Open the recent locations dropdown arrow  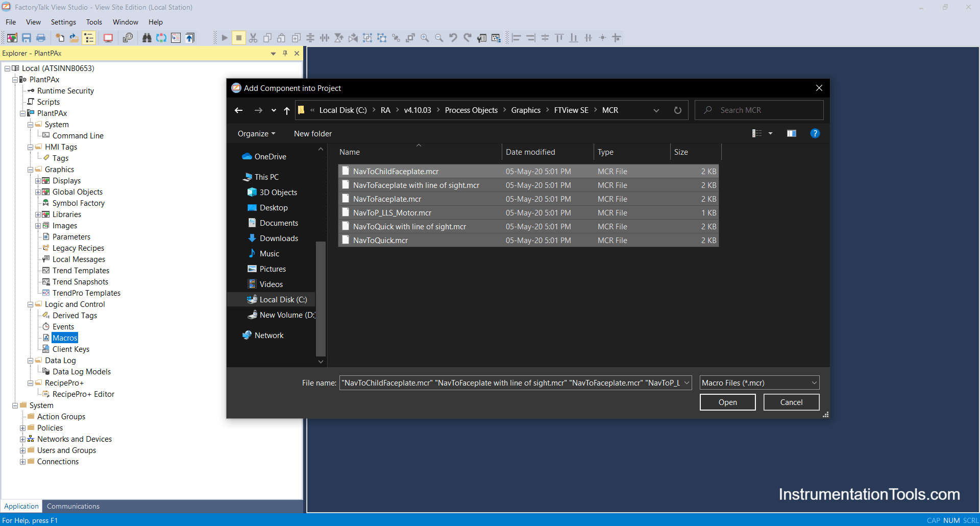274,110
